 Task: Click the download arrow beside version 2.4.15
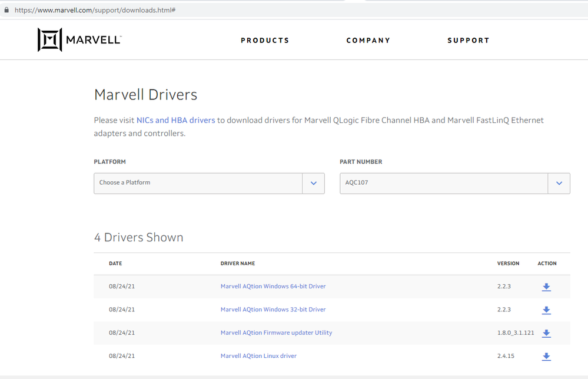[546, 357]
